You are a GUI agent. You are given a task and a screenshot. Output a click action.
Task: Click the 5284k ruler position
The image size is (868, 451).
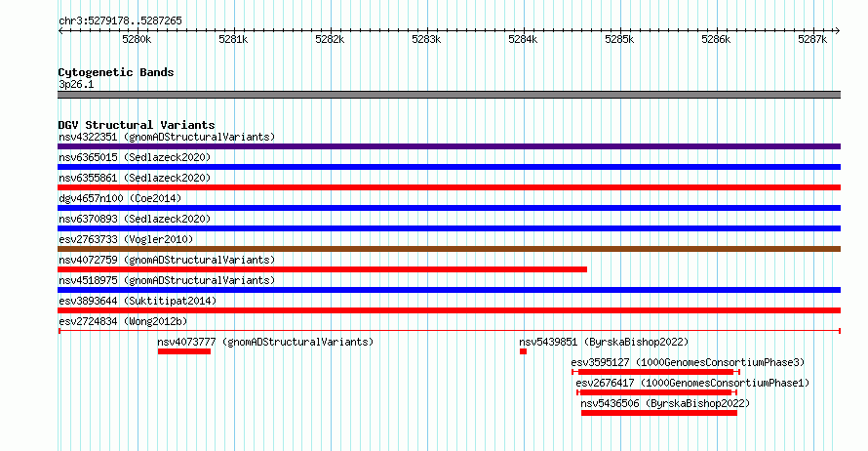(x=523, y=39)
